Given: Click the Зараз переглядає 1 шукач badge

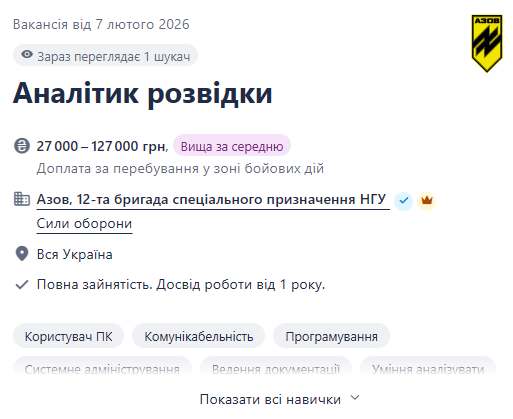Looking at the screenshot, I should click(105, 55).
